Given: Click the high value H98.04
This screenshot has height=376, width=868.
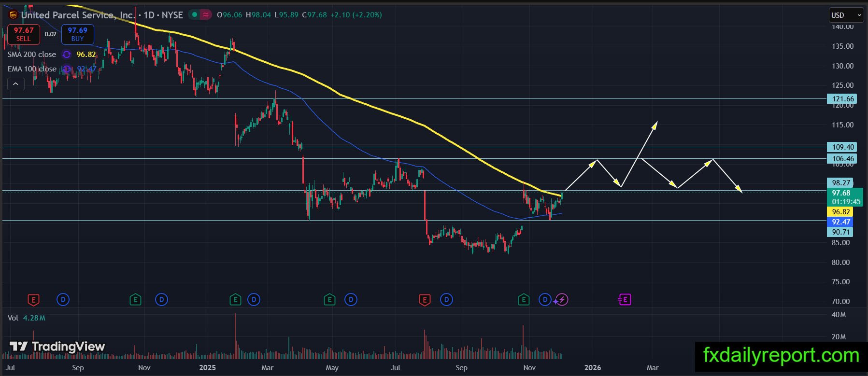Looking at the screenshot, I should click(258, 15).
